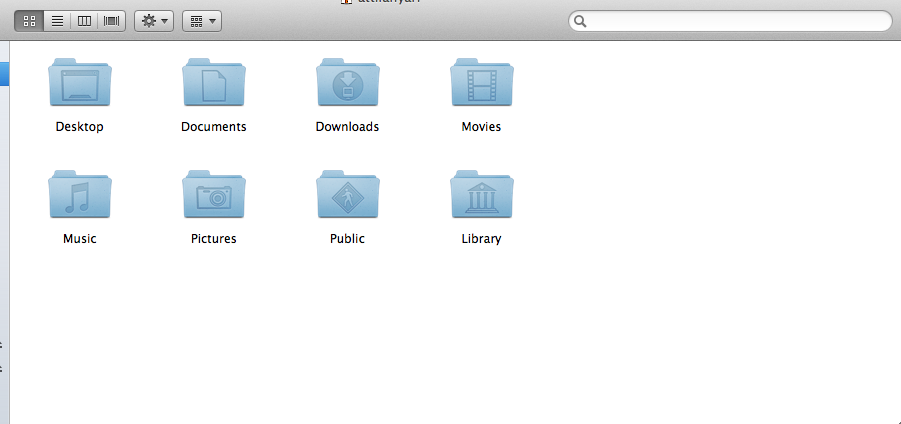This screenshot has width=901, height=424.
Task: Select the Public folder icon
Action: tap(348, 194)
